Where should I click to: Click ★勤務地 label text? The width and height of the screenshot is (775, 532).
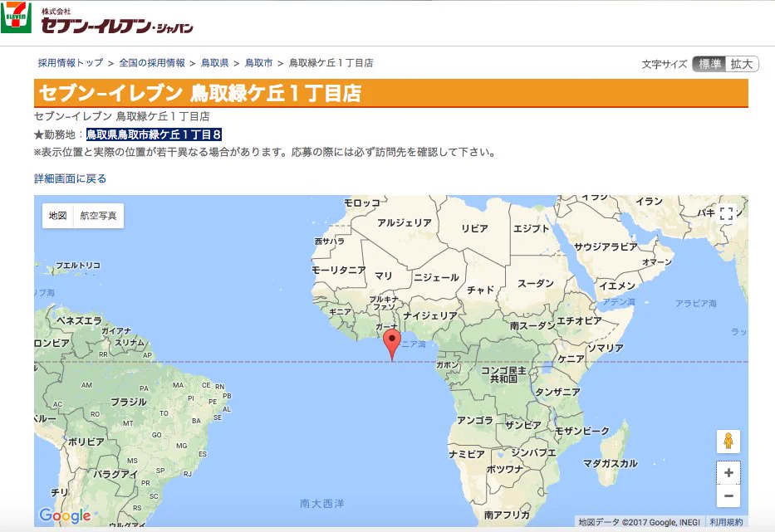pyautogui.click(x=55, y=134)
